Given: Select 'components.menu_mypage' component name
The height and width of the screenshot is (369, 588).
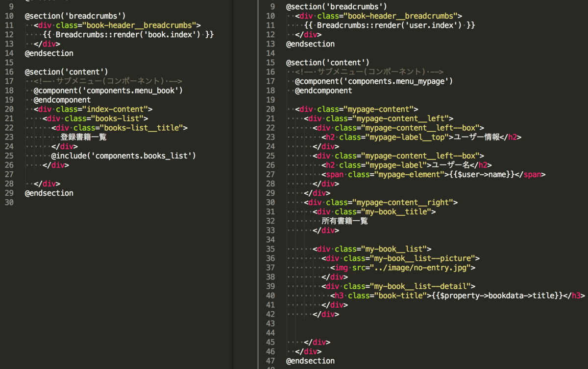Looking at the screenshot, I should [x=397, y=81].
